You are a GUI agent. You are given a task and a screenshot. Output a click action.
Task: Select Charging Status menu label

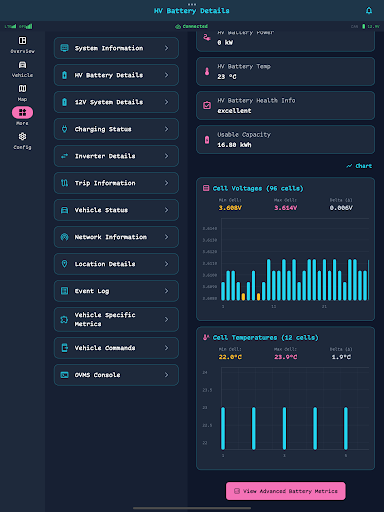103,129
